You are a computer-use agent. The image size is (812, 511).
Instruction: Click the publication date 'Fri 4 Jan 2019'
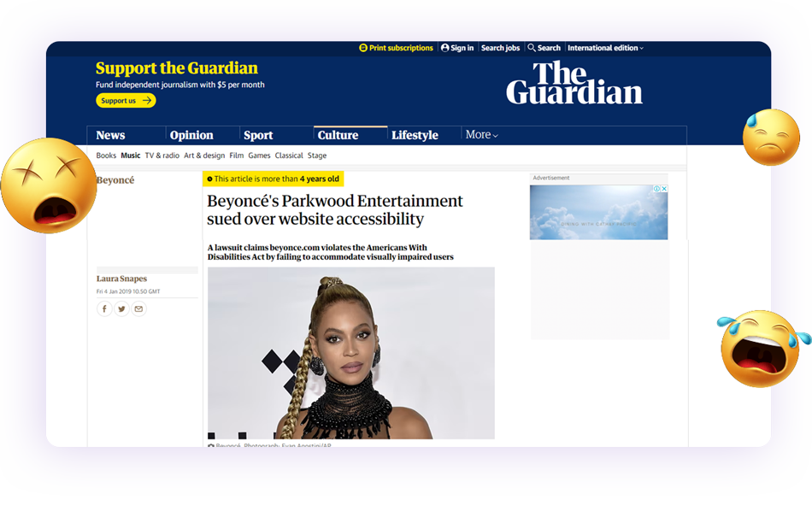click(x=128, y=291)
